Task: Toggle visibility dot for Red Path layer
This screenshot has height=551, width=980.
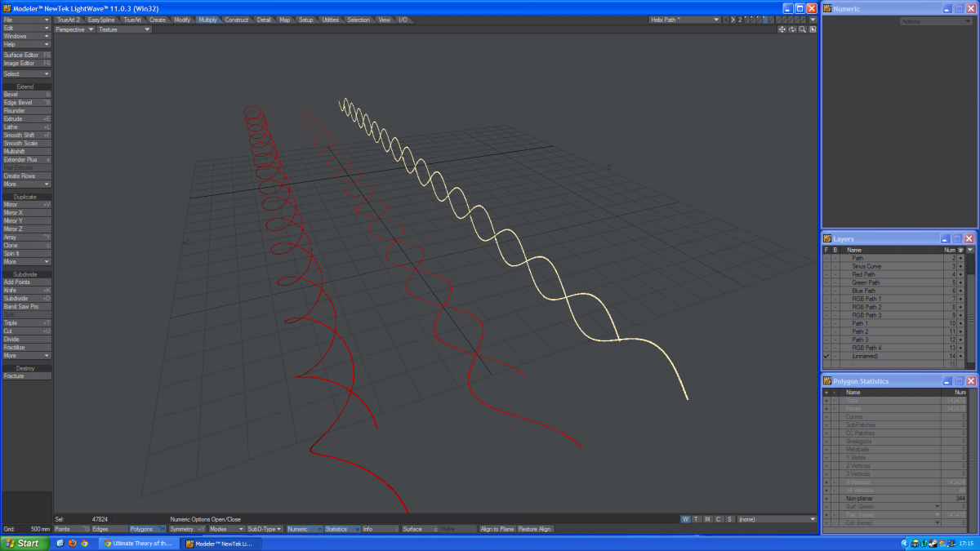Action: (x=960, y=274)
